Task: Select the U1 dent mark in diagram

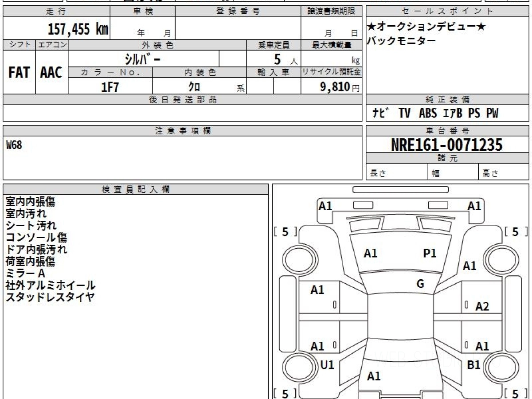Action: tap(327, 365)
